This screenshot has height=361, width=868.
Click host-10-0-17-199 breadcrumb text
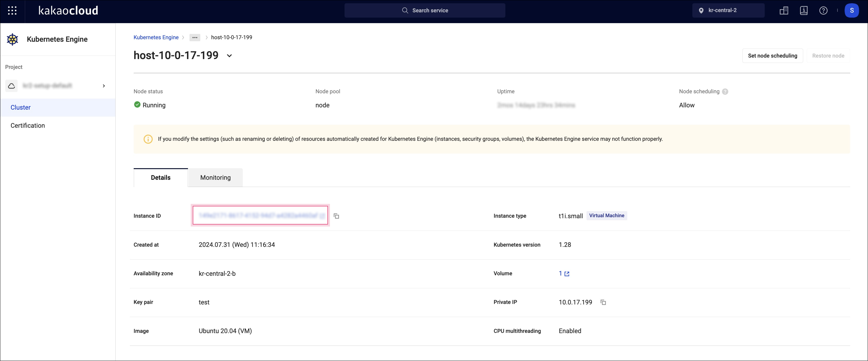point(231,37)
